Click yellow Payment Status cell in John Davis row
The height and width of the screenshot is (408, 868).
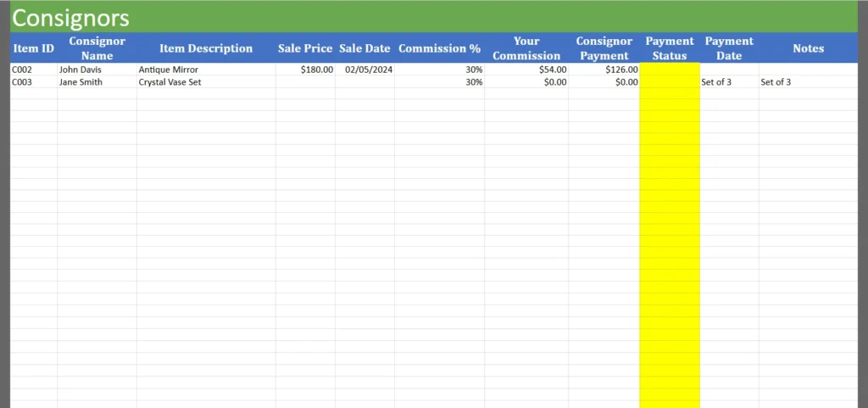tap(669, 70)
